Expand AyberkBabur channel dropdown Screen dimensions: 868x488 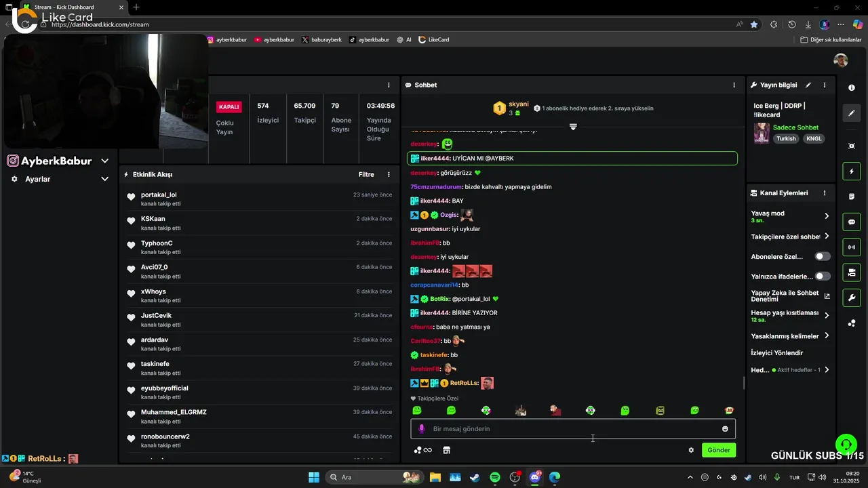[x=105, y=161]
